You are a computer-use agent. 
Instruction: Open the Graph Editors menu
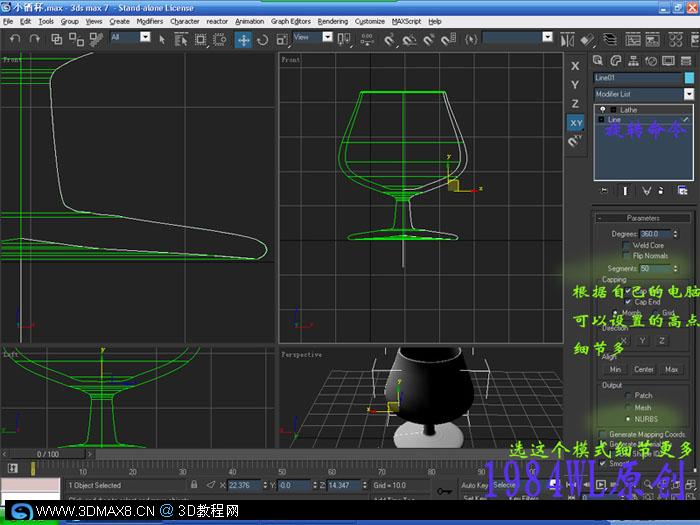[x=291, y=21]
